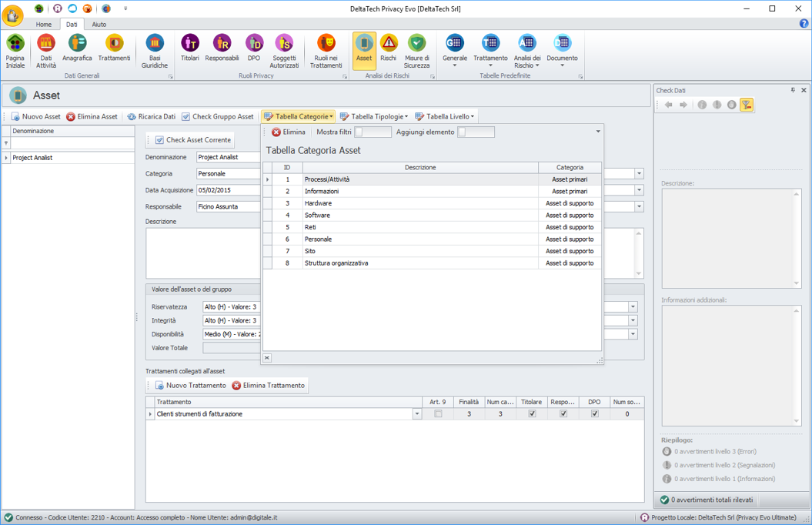The height and width of the screenshot is (525, 812).
Task: Switch to the Home ribbon tab
Action: point(44,25)
